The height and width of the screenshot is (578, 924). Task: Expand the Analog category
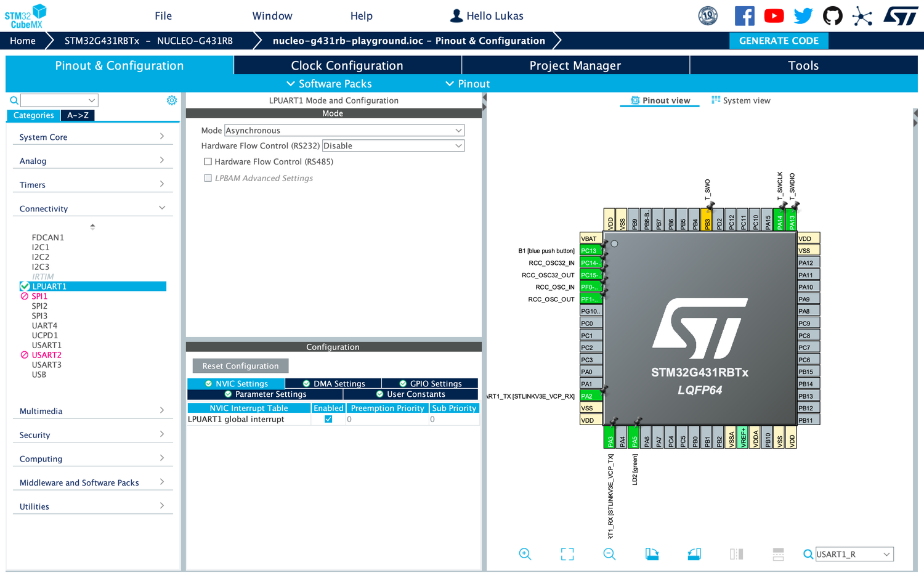coord(92,161)
